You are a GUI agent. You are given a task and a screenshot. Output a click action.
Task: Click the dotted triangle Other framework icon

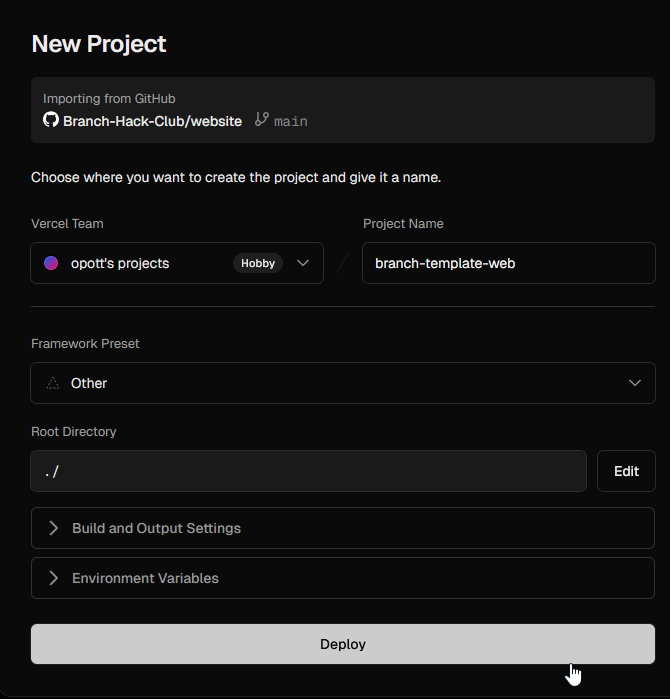tap(53, 383)
